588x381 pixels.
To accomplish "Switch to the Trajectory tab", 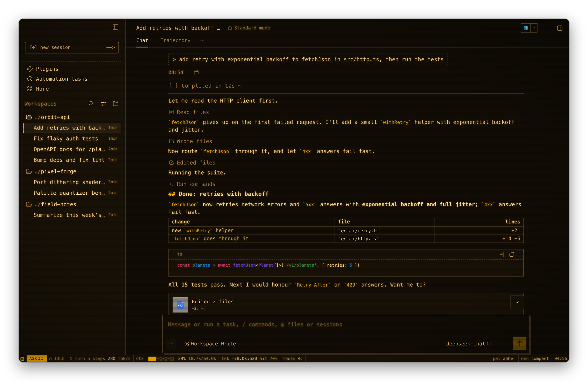I will pos(175,40).
